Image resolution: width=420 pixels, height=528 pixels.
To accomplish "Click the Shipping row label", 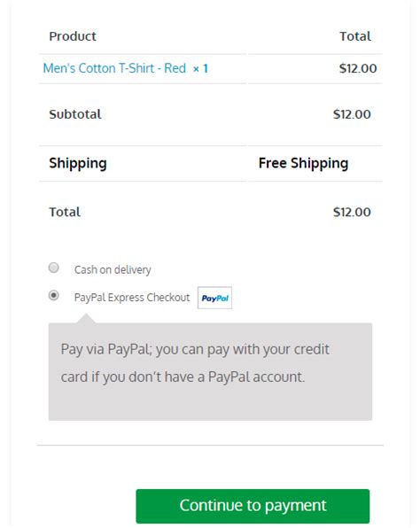I will click(78, 164).
